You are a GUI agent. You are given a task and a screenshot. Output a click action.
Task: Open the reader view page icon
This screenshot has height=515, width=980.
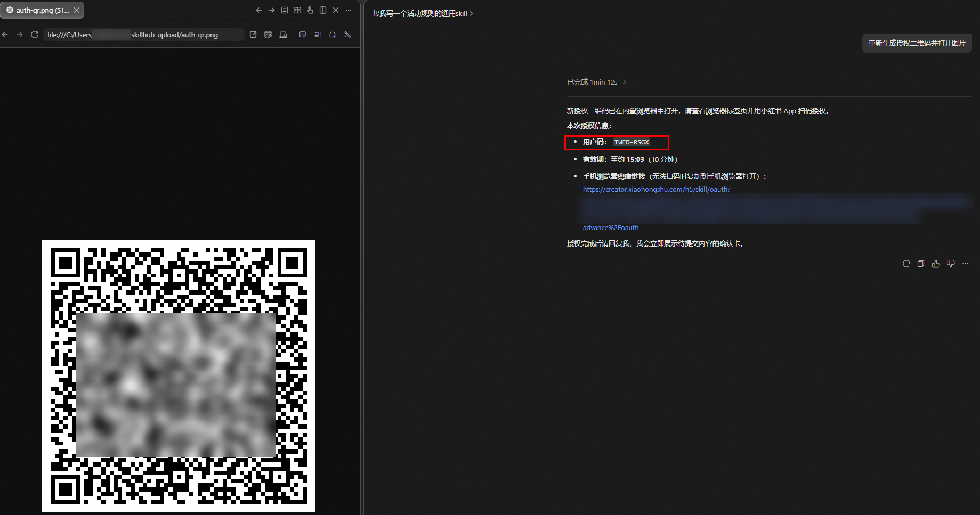coord(285,10)
